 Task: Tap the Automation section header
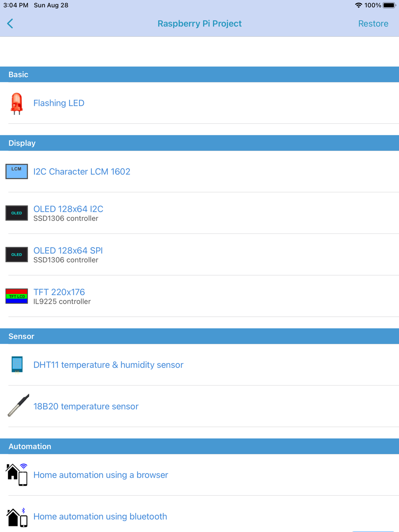[x=199, y=447]
